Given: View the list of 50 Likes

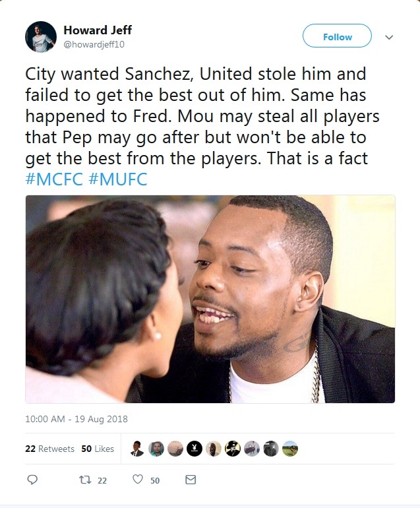Looking at the screenshot, I should pos(98,449).
